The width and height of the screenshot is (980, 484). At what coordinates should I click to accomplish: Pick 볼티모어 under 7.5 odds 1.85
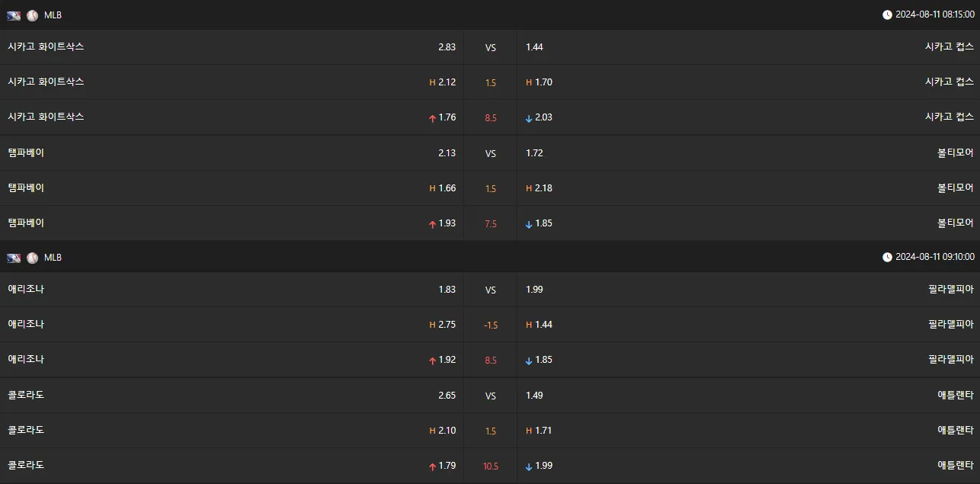click(x=543, y=223)
